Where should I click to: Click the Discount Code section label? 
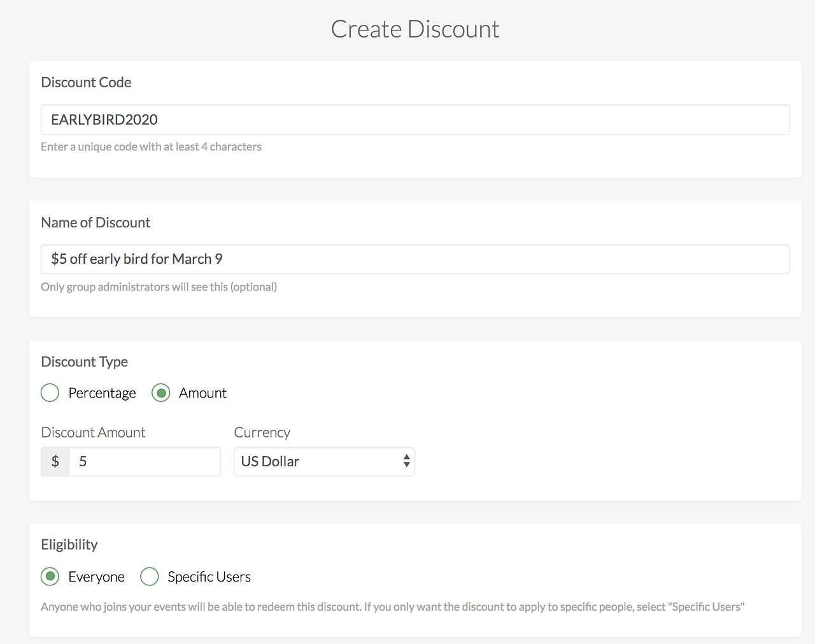pyautogui.click(x=86, y=82)
